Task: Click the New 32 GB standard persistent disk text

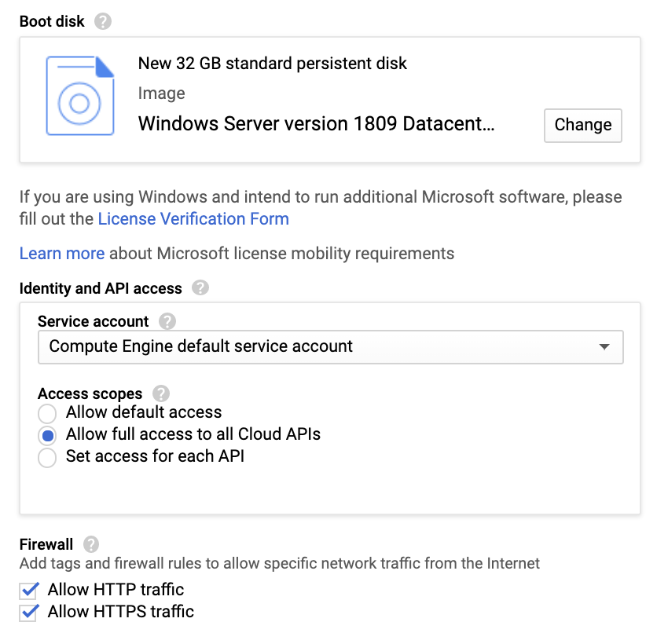Action: tap(273, 64)
